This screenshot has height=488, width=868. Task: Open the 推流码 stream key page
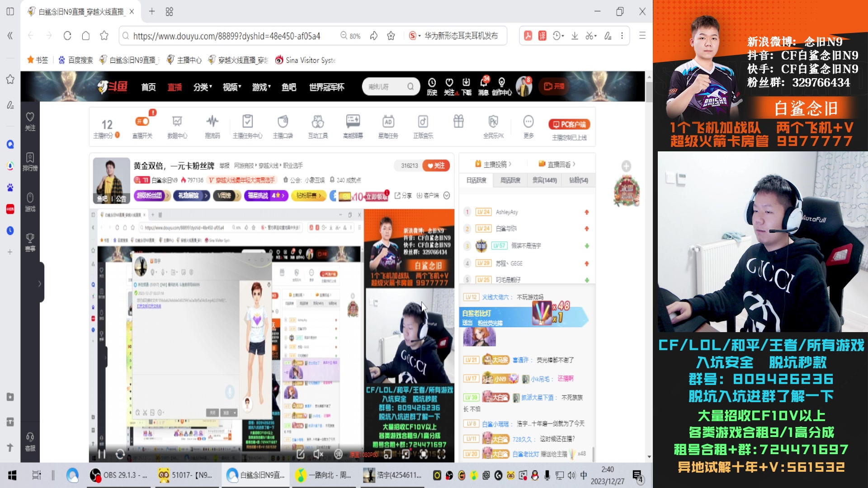click(x=212, y=127)
